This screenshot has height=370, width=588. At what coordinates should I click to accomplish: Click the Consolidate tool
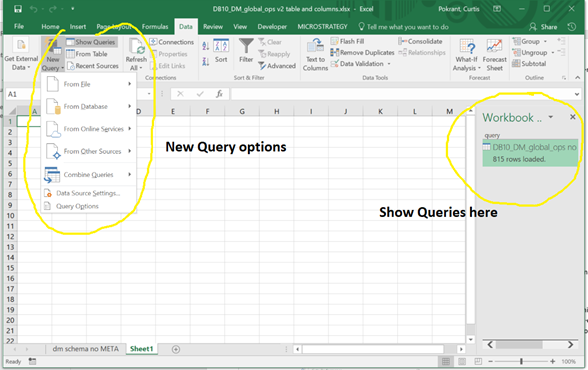tap(420, 41)
